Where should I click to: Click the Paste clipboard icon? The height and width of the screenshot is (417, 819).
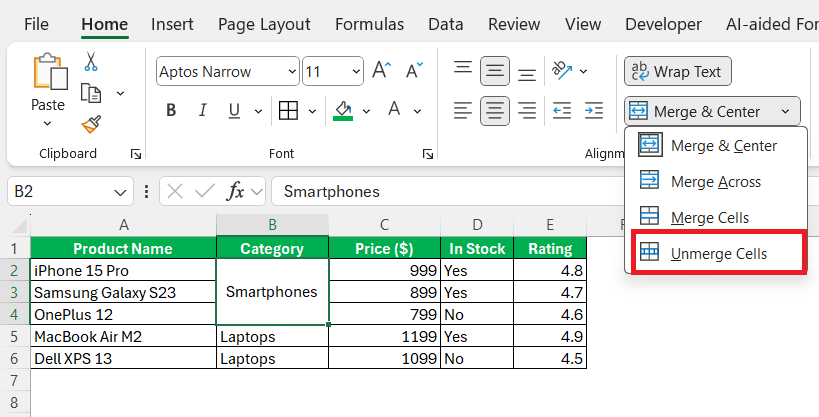tap(50, 72)
